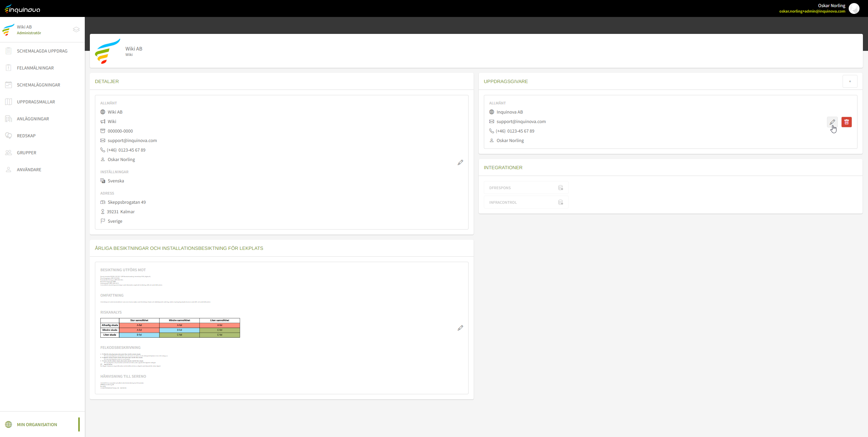
Task: Open INFRACONTROL integration database icon
Action: click(560, 202)
